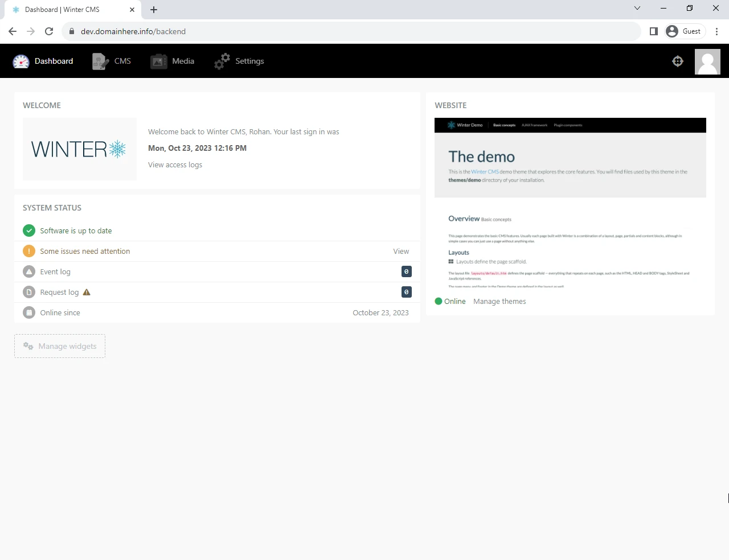Open the tab search chevron dropdown
Image resolution: width=729 pixels, height=560 pixels.
click(x=637, y=8)
